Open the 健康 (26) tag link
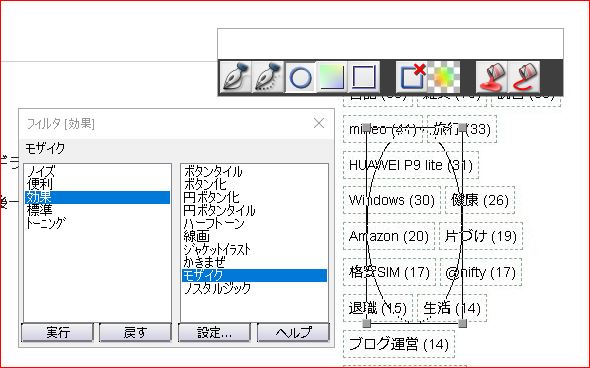The height and width of the screenshot is (368, 590). coord(480,200)
